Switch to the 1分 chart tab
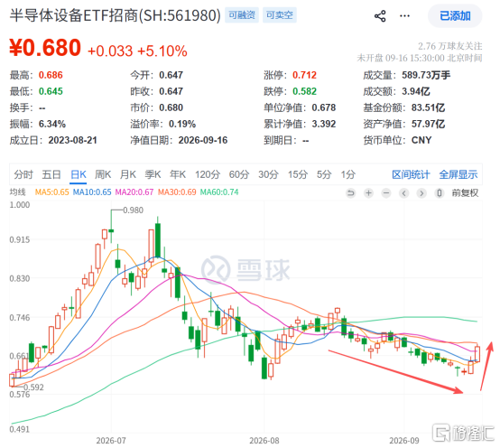500x448 pixels. 347,174
